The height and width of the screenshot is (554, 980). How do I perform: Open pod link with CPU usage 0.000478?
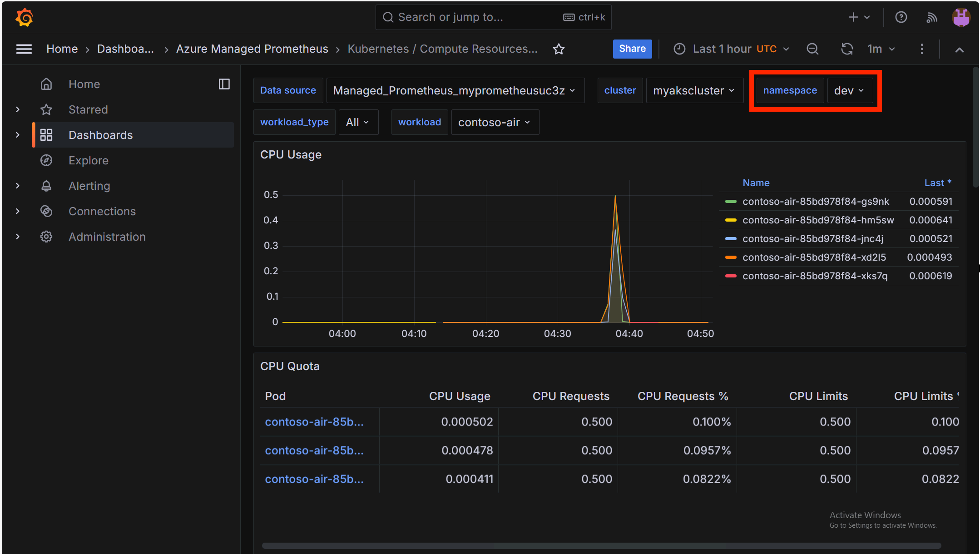(x=314, y=450)
